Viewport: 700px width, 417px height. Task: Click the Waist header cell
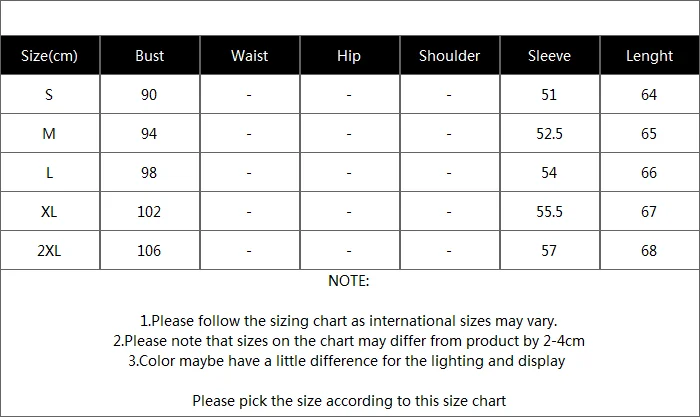click(x=250, y=55)
